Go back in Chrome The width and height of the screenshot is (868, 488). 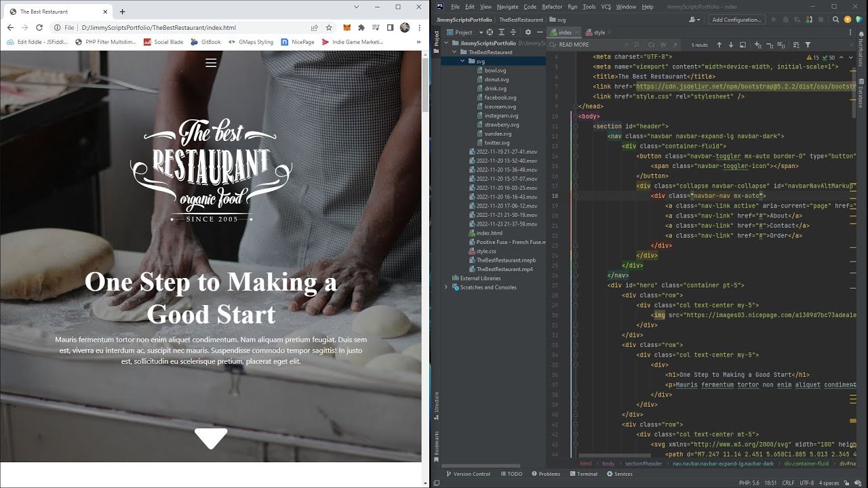(x=10, y=28)
